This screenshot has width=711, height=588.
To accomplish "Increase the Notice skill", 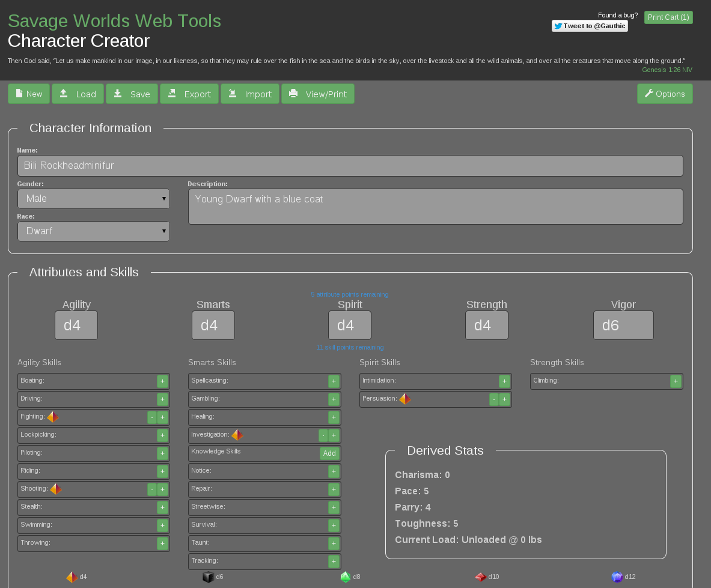I will (334, 471).
